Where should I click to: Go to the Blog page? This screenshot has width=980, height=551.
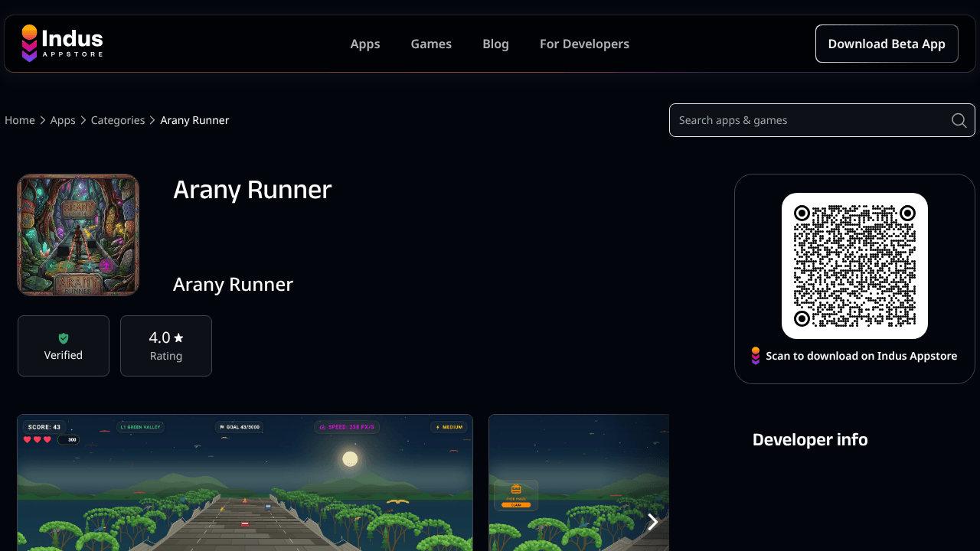tap(495, 44)
